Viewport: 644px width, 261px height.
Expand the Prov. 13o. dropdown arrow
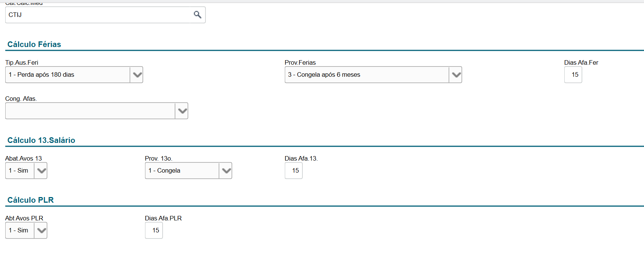coord(226,171)
